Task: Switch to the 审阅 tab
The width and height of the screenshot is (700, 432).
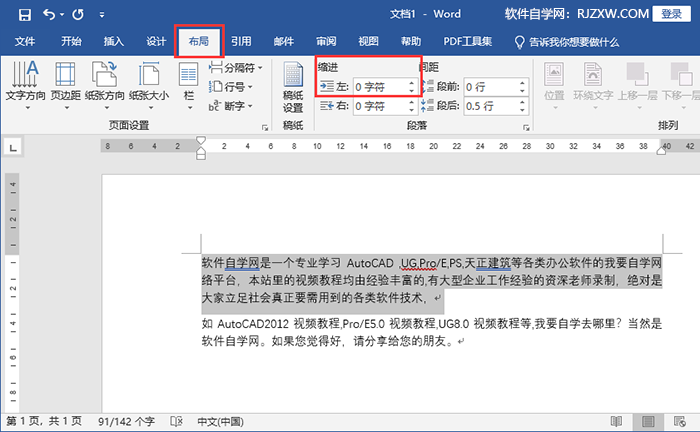Action: 326,42
